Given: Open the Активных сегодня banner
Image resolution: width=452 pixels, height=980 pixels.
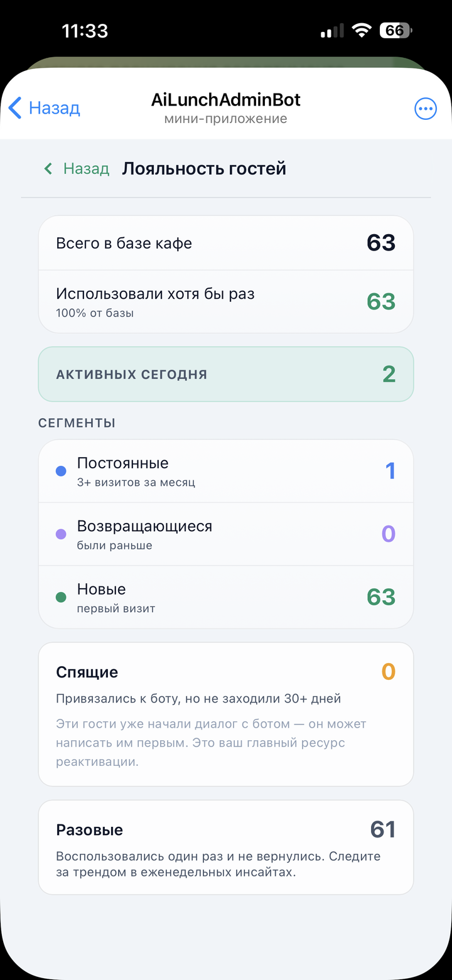Looking at the screenshot, I should pyautogui.click(x=226, y=374).
